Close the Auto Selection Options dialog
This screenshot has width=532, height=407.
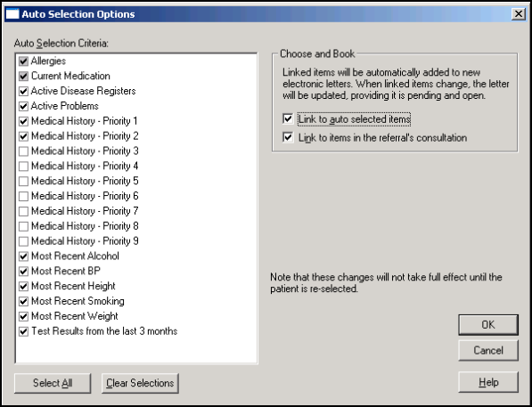point(519,14)
